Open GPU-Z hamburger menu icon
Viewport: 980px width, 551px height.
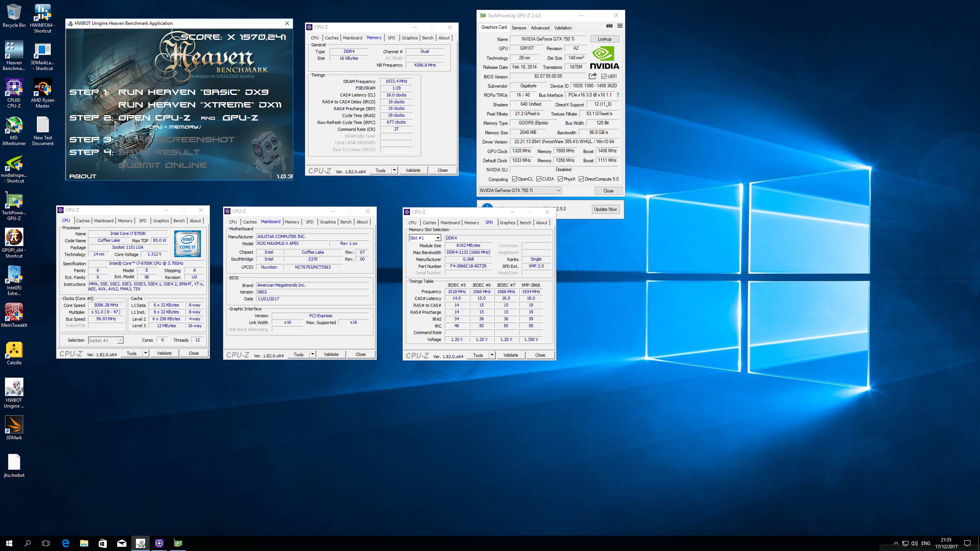[x=620, y=26]
